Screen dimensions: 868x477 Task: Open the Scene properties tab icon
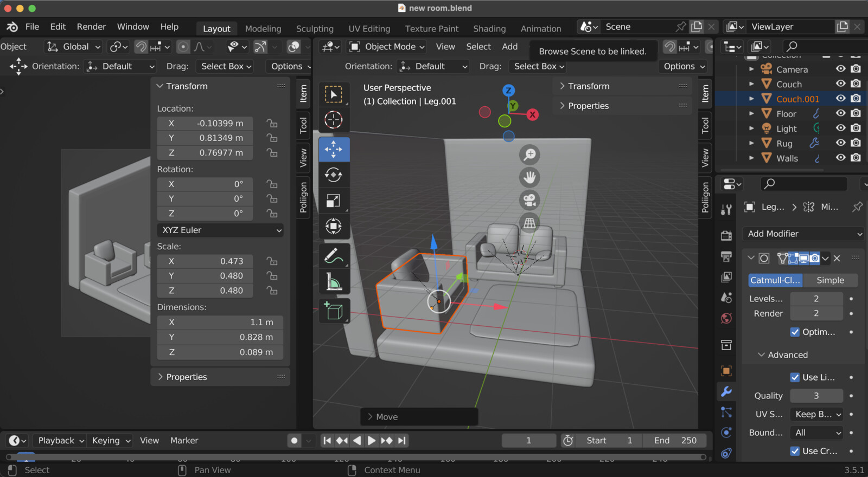(726, 298)
